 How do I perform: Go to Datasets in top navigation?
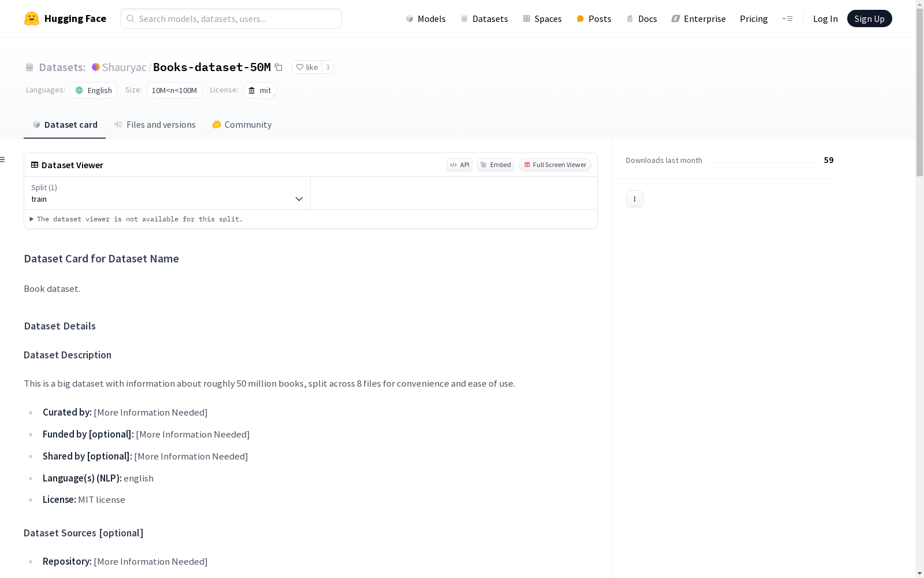(x=484, y=18)
